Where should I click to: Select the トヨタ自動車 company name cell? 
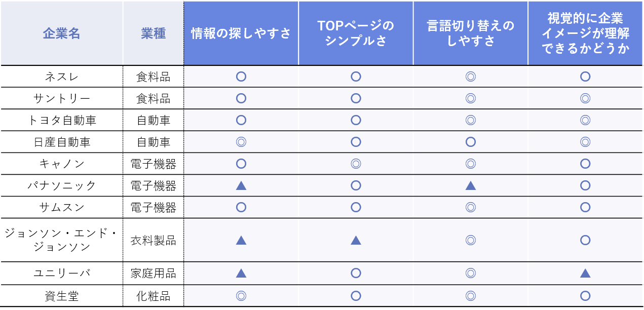(x=61, y=120)
